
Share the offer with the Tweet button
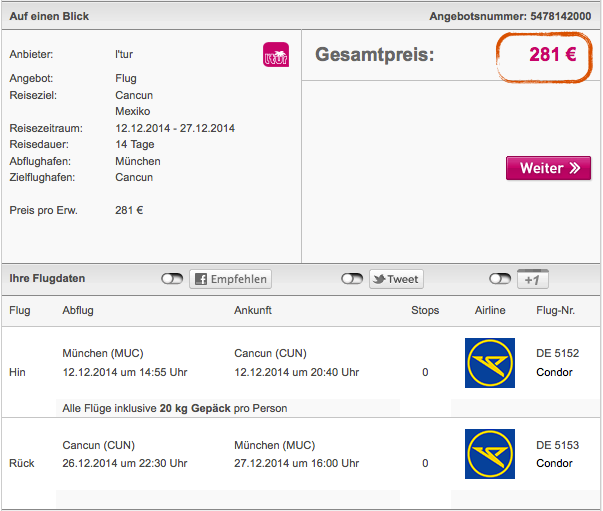point(396,279)
